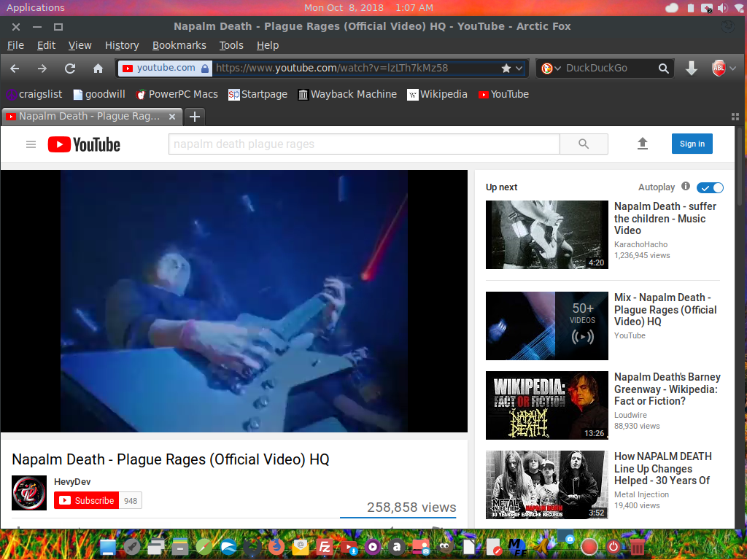Open the Help menu
This screenshot has width=747, height=560.
point(268,45)
